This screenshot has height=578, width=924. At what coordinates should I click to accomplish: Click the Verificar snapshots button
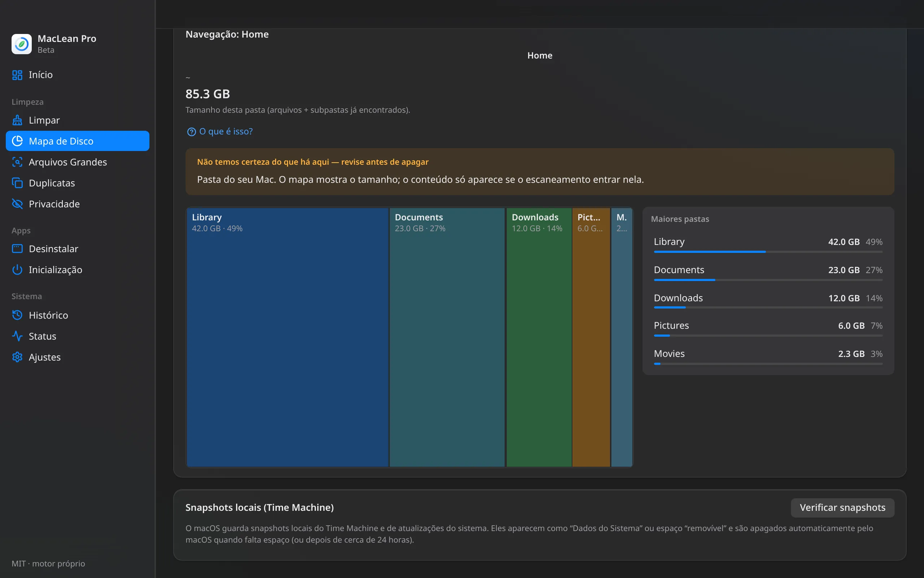(842, 507)
